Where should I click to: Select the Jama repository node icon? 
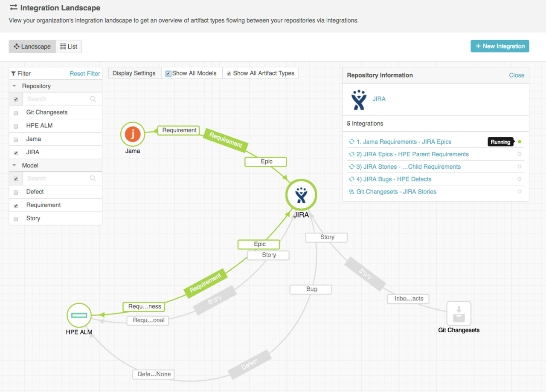coord(133,134)
